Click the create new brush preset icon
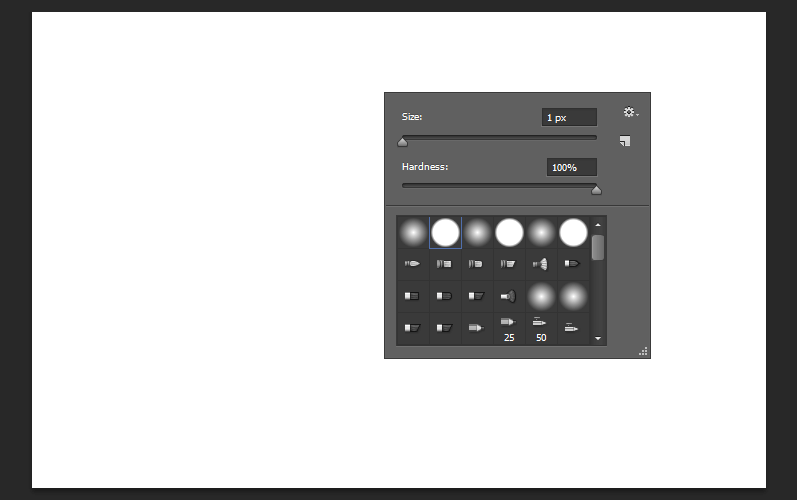The width and height of the screenshot is (797, 500). click(x=625, y=141)
